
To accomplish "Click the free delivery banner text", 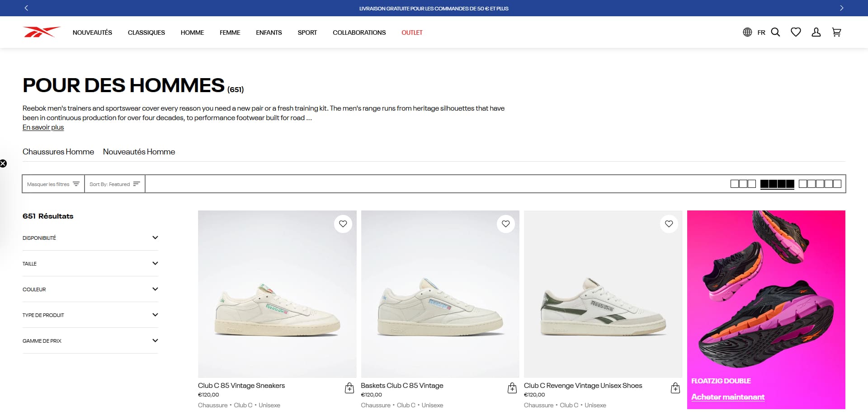I will pos(434,8).
